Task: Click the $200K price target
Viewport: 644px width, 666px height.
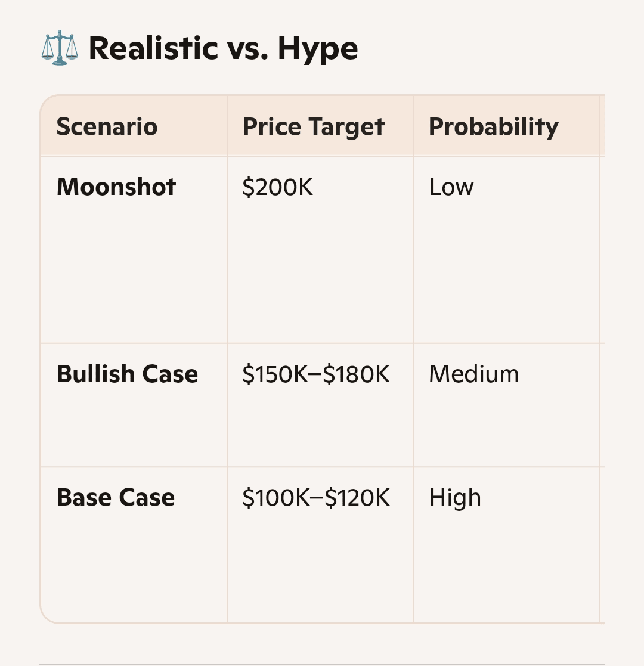Action: 277,187
